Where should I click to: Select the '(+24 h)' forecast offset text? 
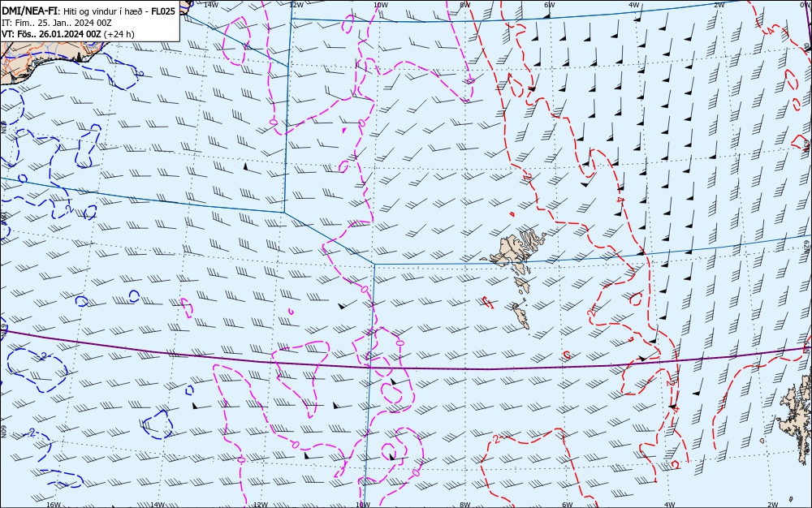(x=119, y=34)
